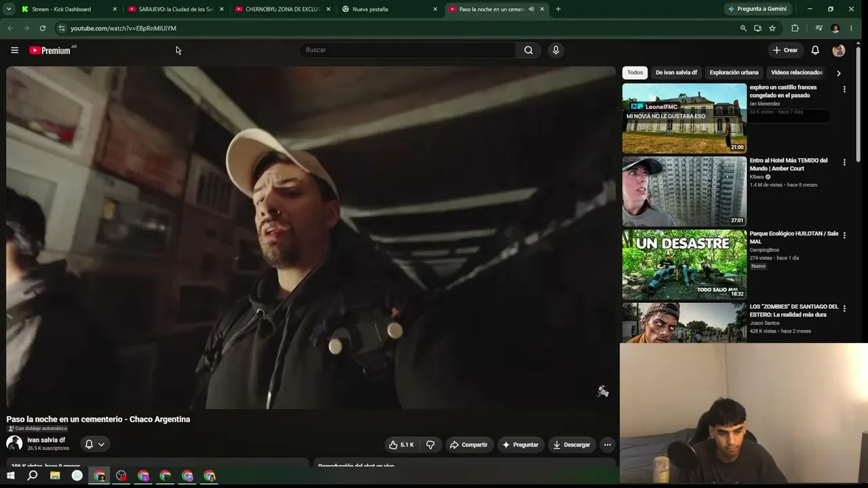Open the YouTube guide hamburger menu
The width and height of the screenshot is (868, 488).
tap(14, 50)
